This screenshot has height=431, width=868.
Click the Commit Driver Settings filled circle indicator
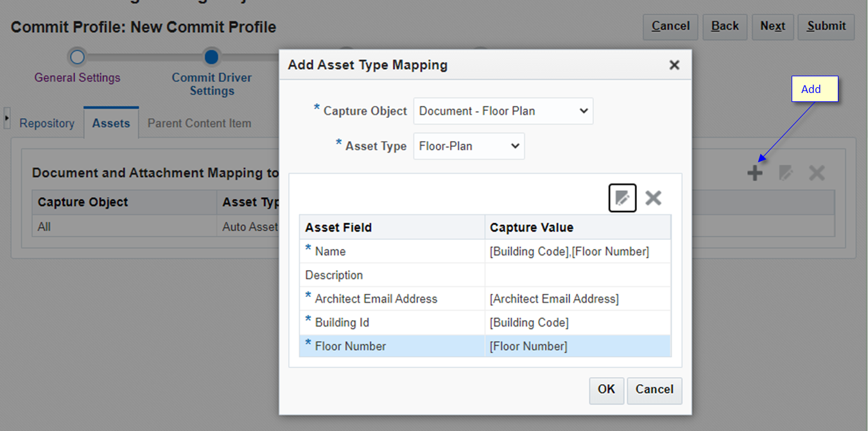click(x=212, y=56)
